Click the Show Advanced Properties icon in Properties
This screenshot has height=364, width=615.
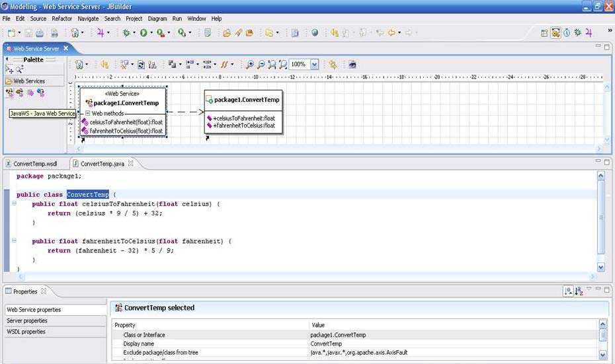click(568, 291)
